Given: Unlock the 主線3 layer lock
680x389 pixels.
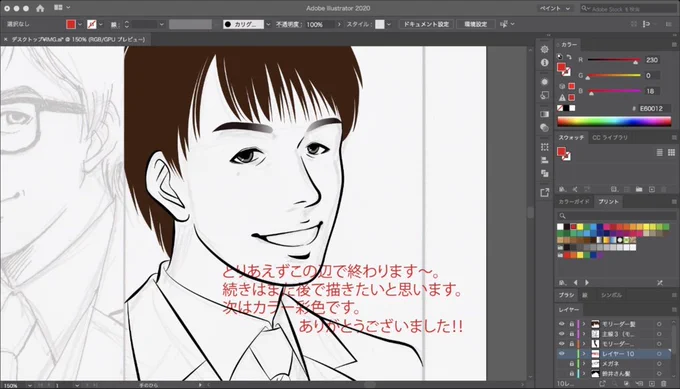Looking at the screenshot, I should (572, 334).
